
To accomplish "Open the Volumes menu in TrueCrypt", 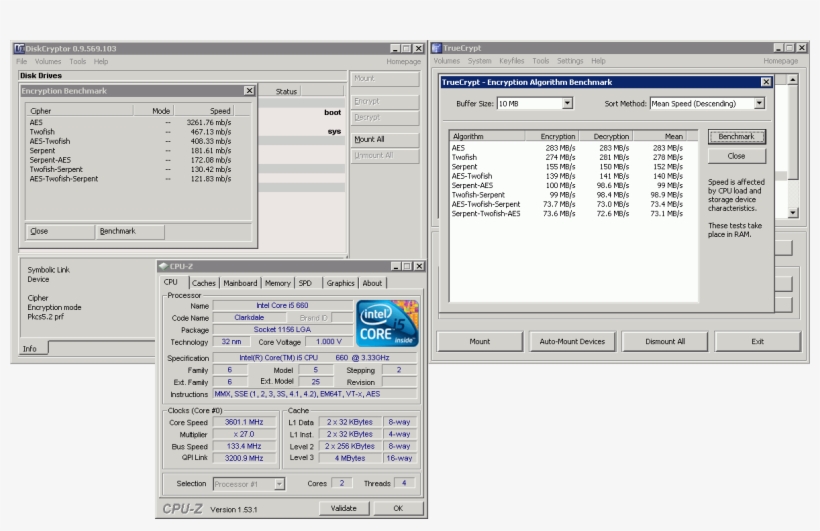I will pyautogui.click(x=447, y=61).
